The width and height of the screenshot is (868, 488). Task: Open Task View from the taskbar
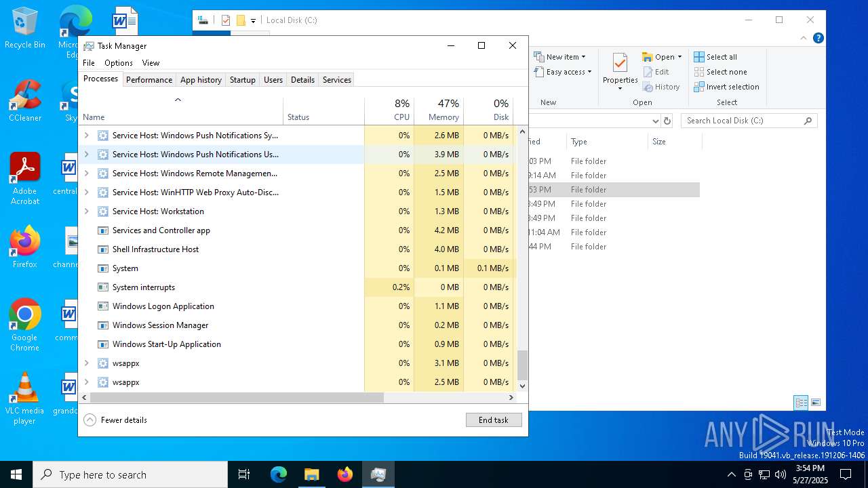coord(244,474)
